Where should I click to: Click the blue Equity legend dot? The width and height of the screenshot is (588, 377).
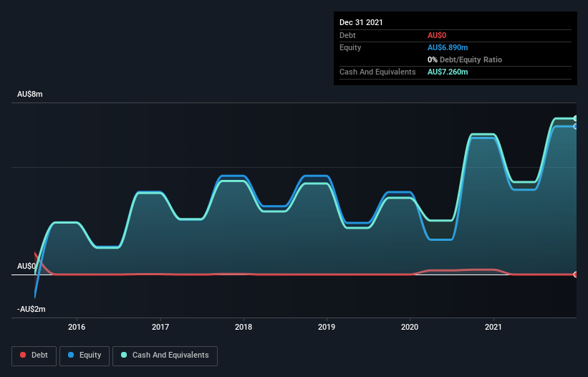coord(71,355)
